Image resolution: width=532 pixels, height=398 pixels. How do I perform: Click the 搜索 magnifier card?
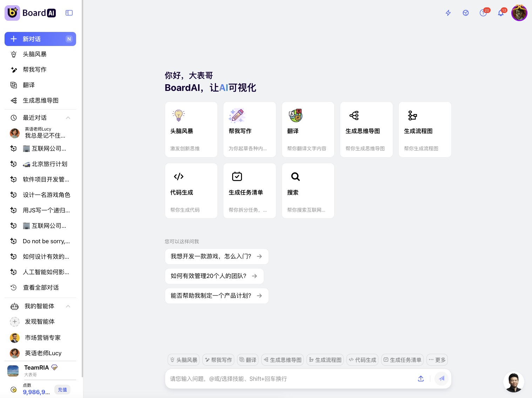308,191
